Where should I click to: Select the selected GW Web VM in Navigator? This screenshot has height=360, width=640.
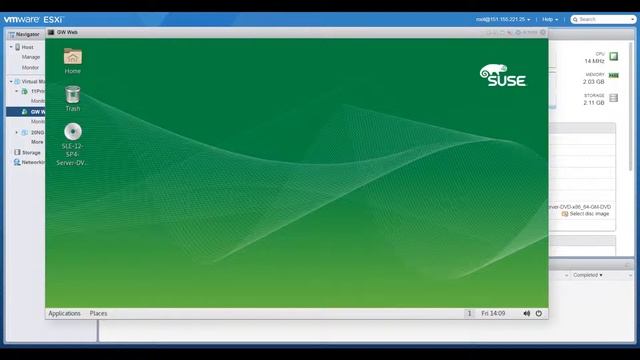click(x=26, y=112)
